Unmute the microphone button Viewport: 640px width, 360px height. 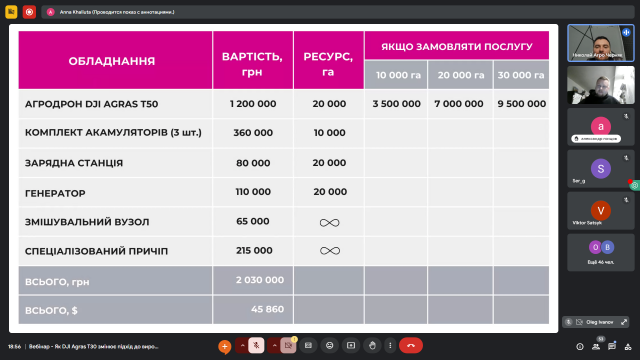pyautogui.click(x=256, y=346)
